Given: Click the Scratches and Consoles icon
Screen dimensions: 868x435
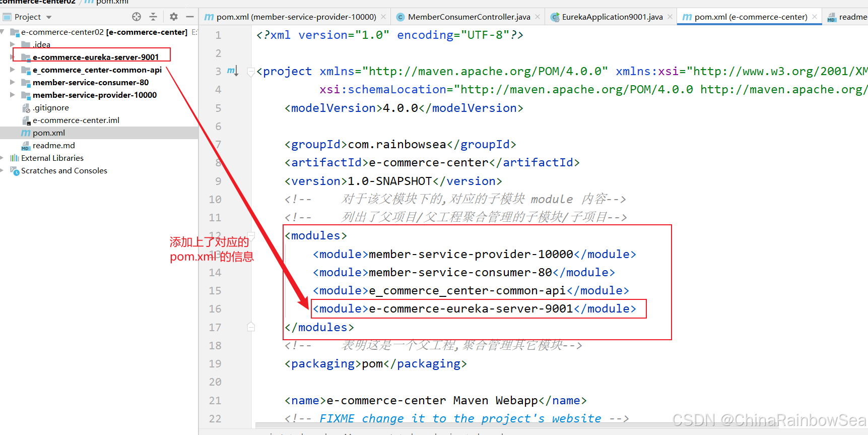Looking at the screenshot, I should coord(15,171).
